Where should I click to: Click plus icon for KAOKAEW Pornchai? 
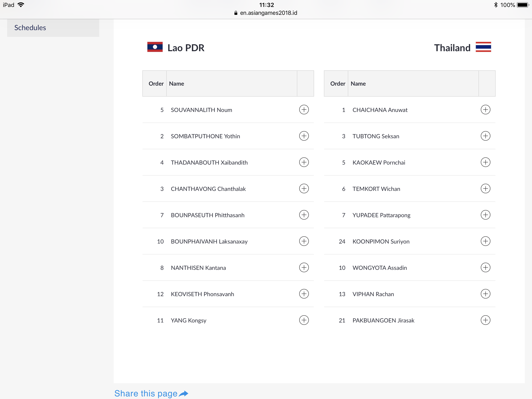pyautogui.click(x=486, y=162)
